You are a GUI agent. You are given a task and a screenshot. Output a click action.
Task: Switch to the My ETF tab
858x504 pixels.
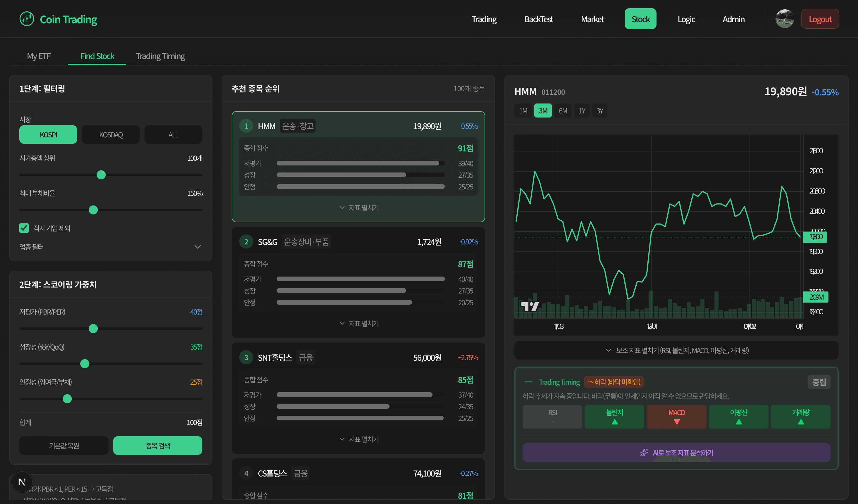tap(39, 56)
